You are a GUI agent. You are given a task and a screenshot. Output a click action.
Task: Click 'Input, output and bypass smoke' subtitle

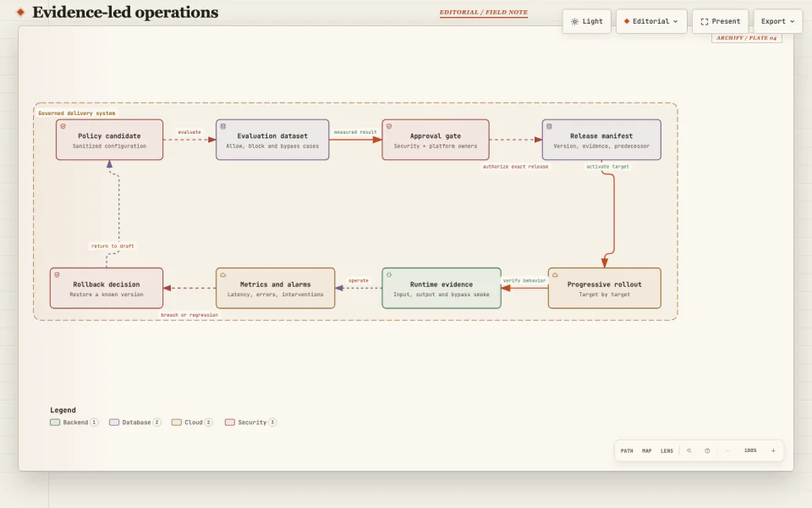(442, 295)
